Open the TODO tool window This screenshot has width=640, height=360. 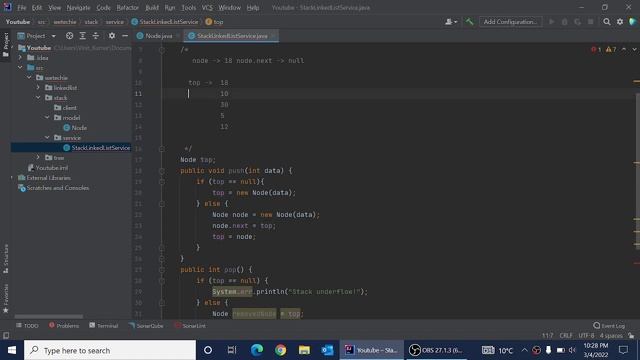pyautogui.click(x=27, y=326)
